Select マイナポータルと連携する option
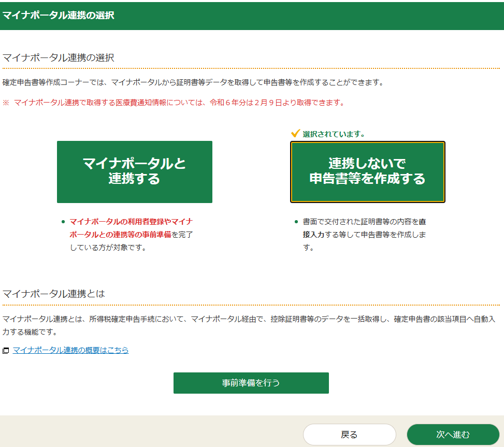Image resolution: width=504 pixels, height=447 pixels. coord(134,172)
